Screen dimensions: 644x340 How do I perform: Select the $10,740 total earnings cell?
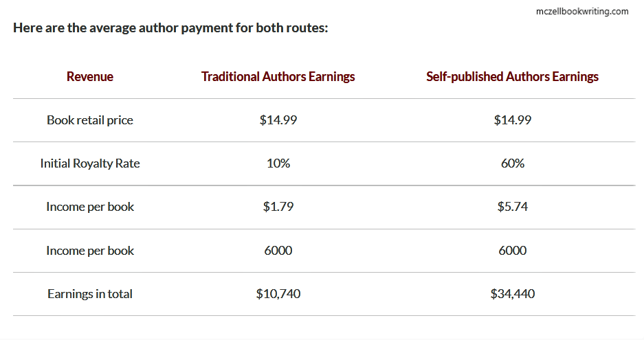tap(278, 293)
